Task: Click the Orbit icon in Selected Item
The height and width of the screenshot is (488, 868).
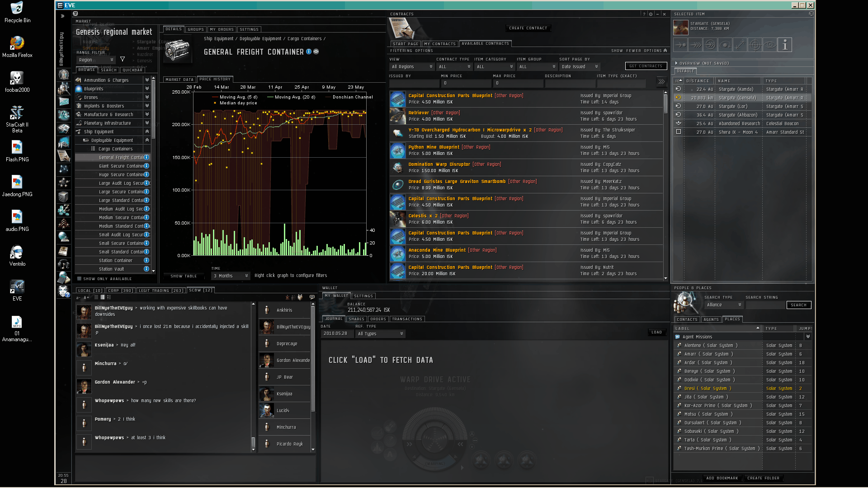Action: tap(725, 45)
